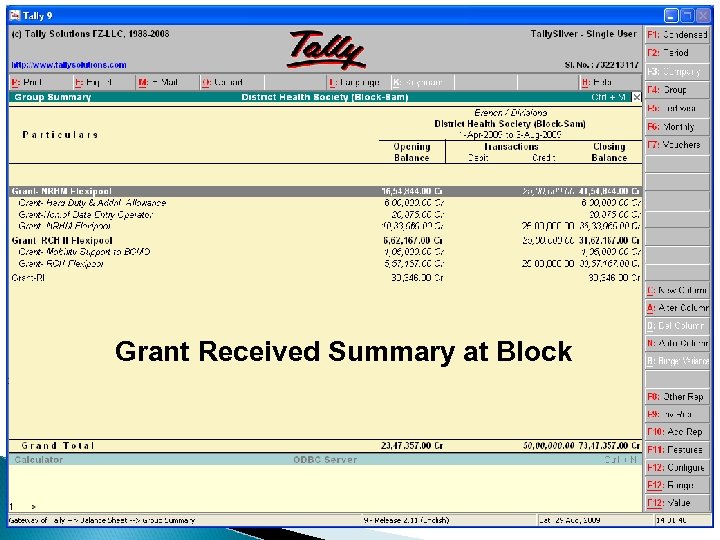
Task: Add a column with New Column
Action: (x=677, y=290)
